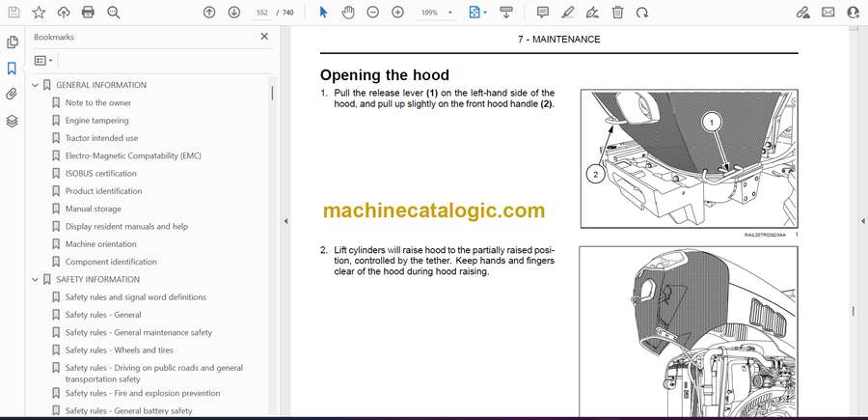
Task: Close the Bookmarks panel with X
Action: [264, 37]
